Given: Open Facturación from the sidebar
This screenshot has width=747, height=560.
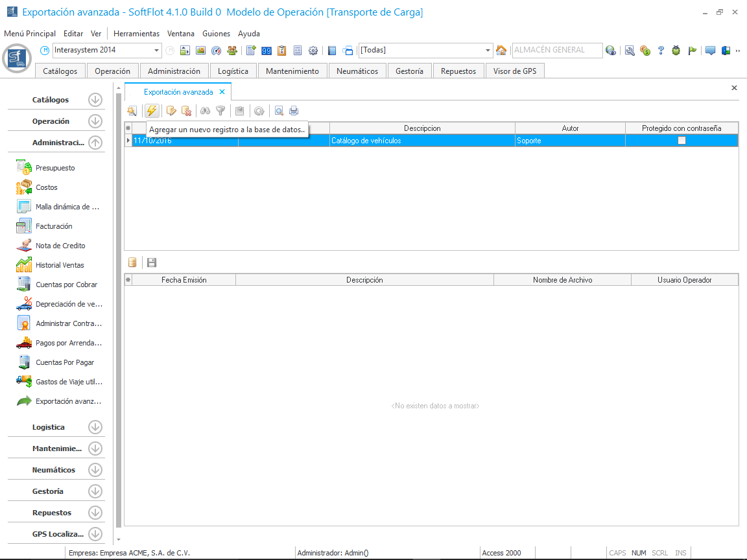Looking at the screenshot, I should 54,226.
